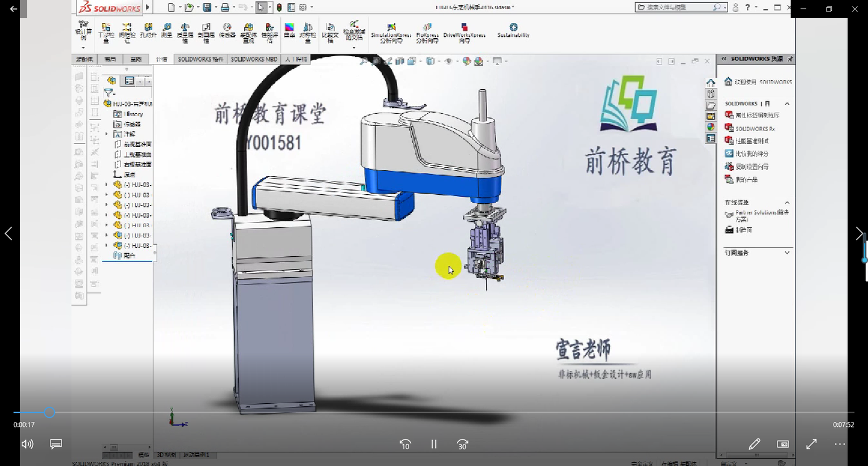Go to previous item with left arrow
This screenshot has height=466, width=868.
click(x=8, y=234)
